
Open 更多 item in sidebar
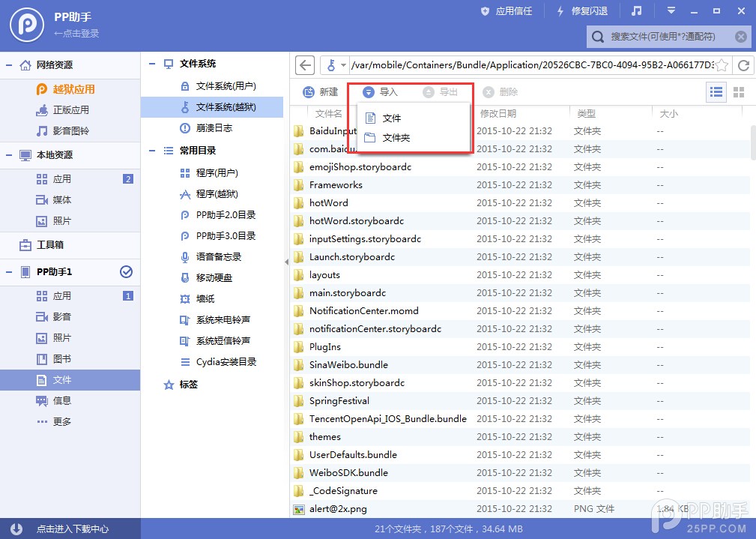[70, 421]
